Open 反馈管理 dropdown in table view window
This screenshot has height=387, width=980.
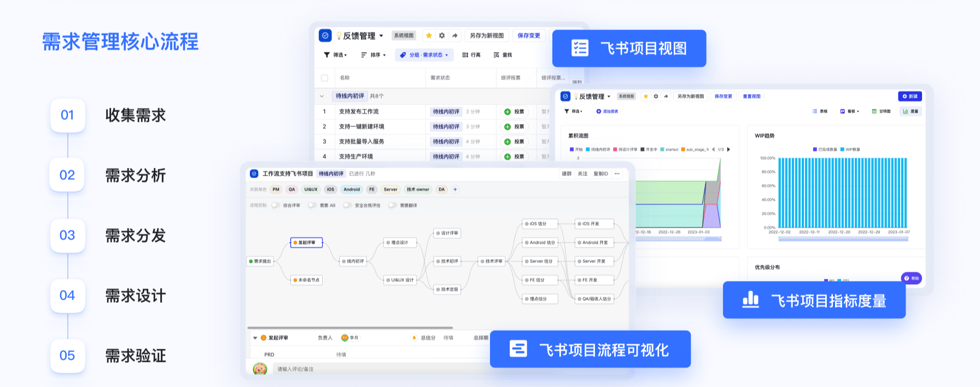(x=381, y=36)
